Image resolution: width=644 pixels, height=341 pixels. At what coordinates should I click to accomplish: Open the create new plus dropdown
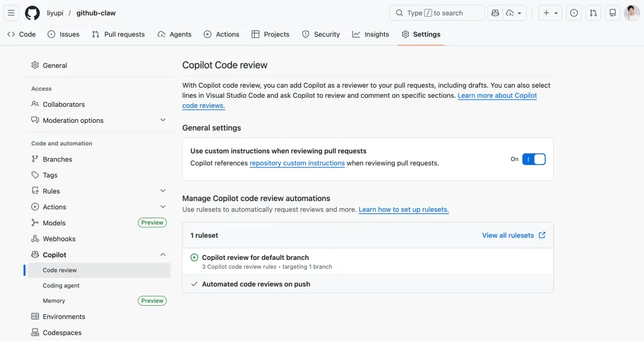[550, 13]
